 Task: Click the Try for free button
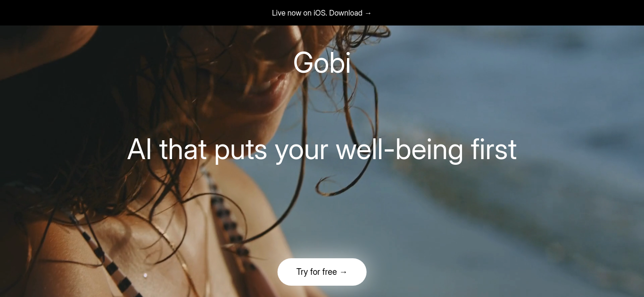pyautogui.click(x=322, y=272)
